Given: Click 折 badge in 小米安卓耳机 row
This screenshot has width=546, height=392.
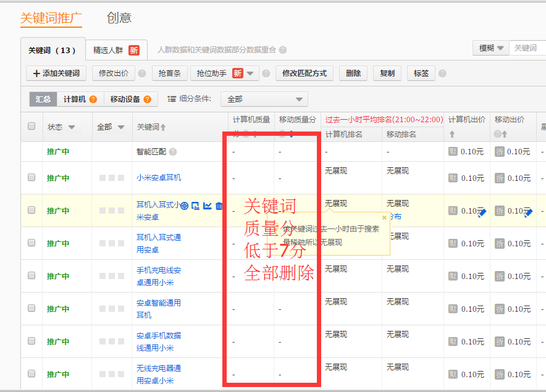Looking at the screenshot, I should tap(499, 178).
